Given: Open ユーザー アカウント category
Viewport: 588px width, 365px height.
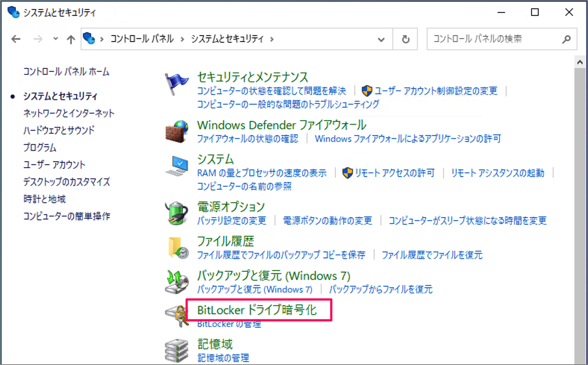Looking at the screenshot, I should 54,165.
